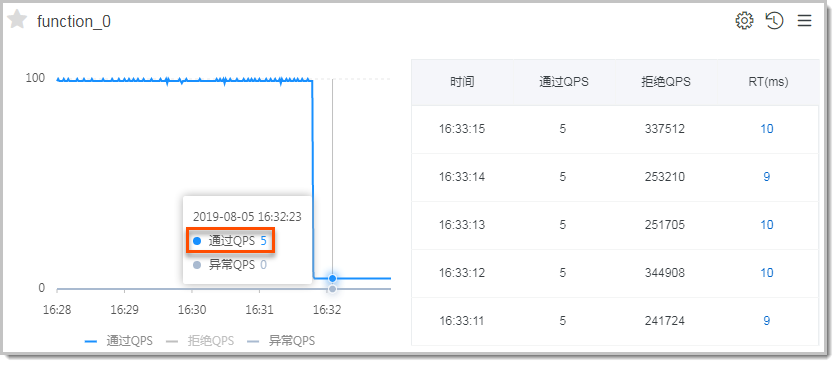
Task: Click the 16:30 axis label
Action: (192, 310)
